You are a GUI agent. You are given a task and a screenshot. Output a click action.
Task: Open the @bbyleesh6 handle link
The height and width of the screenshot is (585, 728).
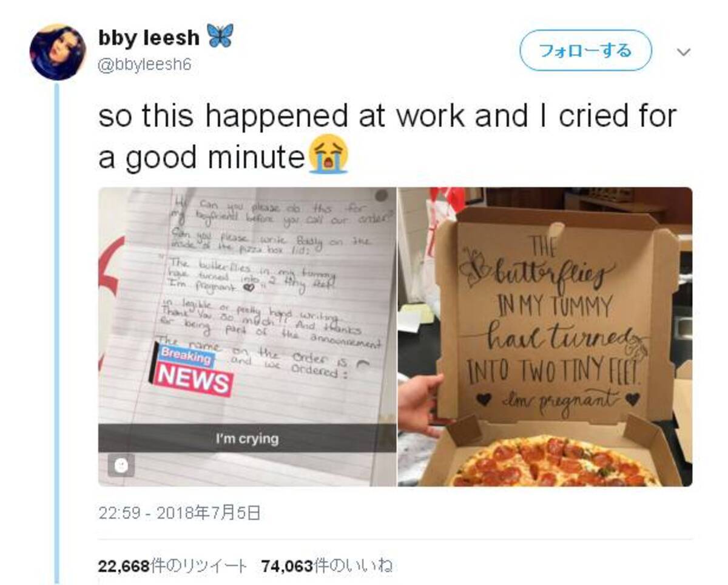144,65
